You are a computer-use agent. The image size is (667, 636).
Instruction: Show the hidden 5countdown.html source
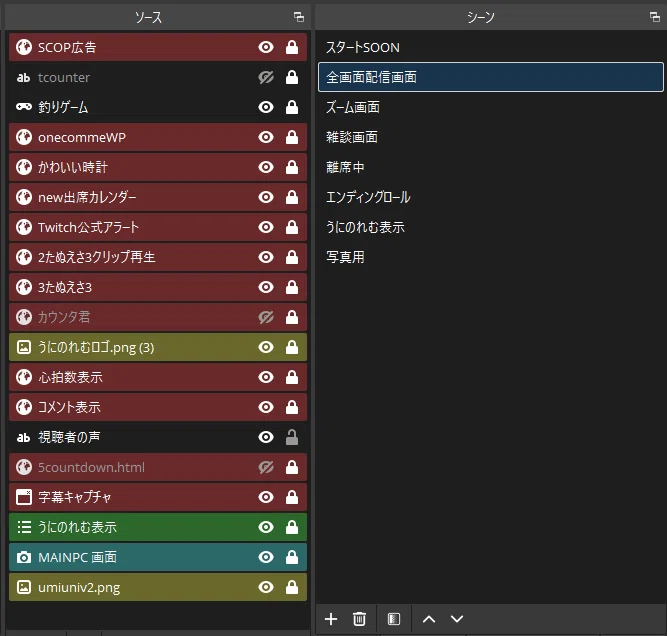(x=266, y=468)
